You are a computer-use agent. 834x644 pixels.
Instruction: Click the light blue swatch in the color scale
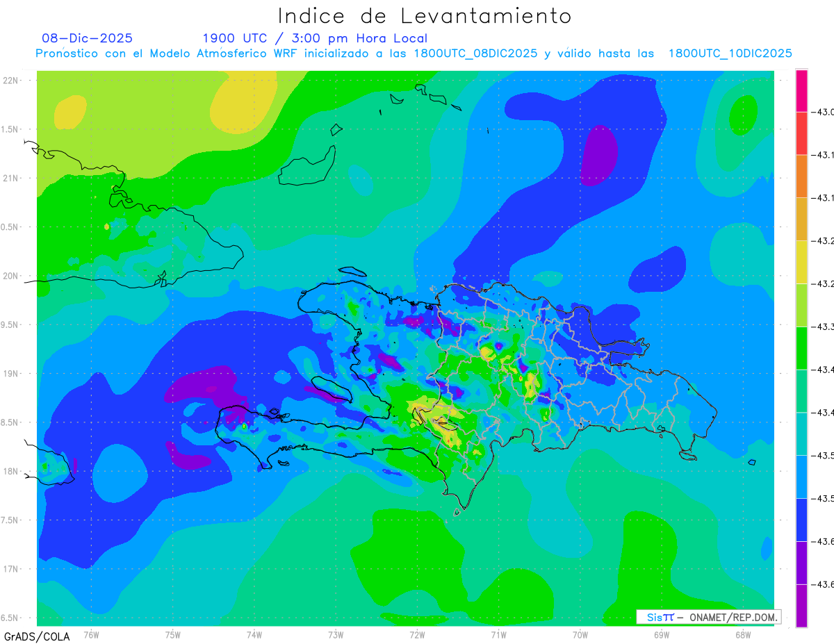[801, 477]
